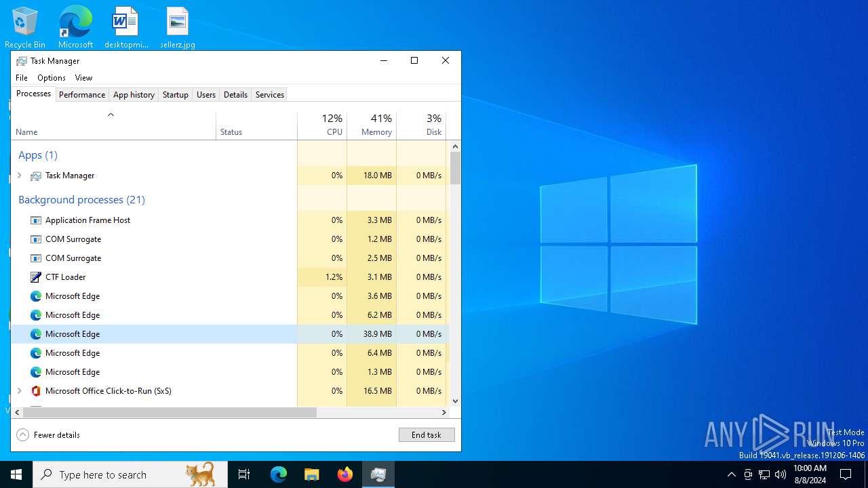Image resolution: width=868 pixels, height=488 pixels.
Task: Show hidden system tray icons
Action: click(x=731, y=474)
